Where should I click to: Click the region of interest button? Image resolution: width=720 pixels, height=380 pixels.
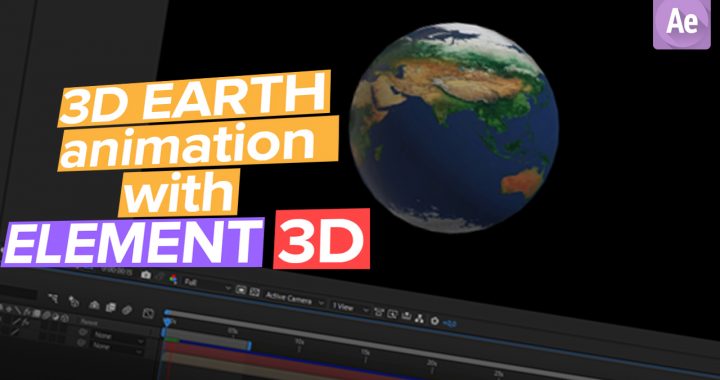point(241,290)
